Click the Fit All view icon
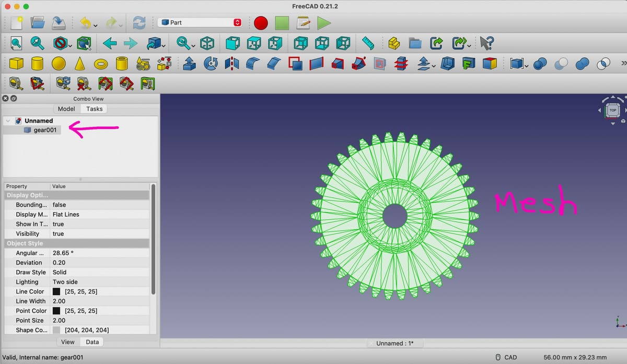The image size is (627, 364). click(17, 43)
